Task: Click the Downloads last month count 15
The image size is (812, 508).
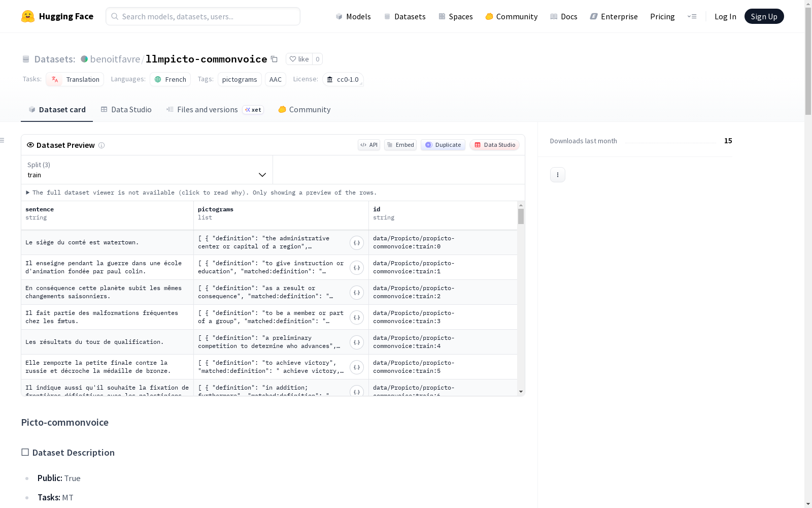Action: [728, 141]
